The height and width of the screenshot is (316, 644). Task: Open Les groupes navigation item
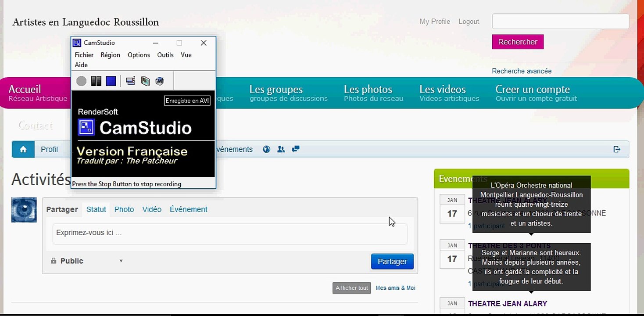tap(288, 93)
